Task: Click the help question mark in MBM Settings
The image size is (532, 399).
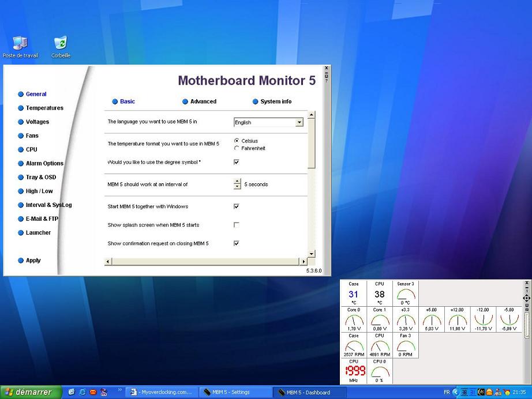Action: 327,81
